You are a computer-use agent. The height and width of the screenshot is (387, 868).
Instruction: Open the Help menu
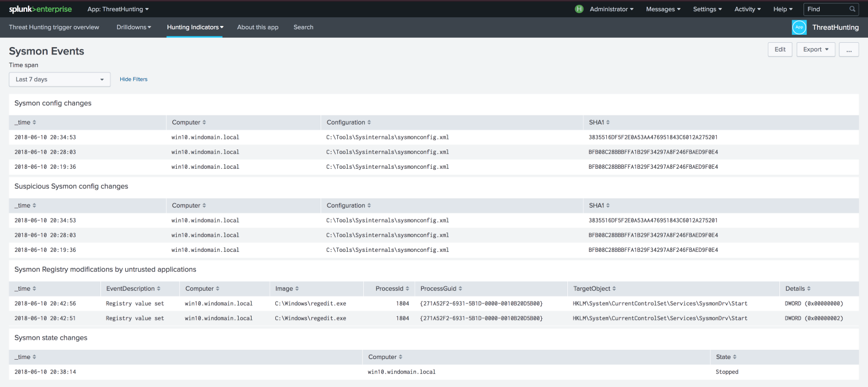click(x=782, y=9)
